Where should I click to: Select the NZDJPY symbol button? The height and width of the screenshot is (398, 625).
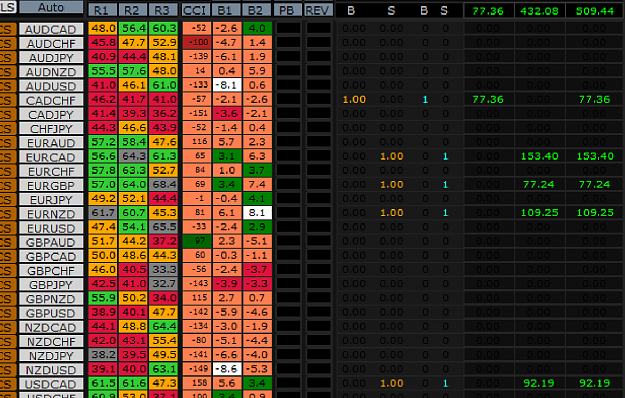coord(51,356)
